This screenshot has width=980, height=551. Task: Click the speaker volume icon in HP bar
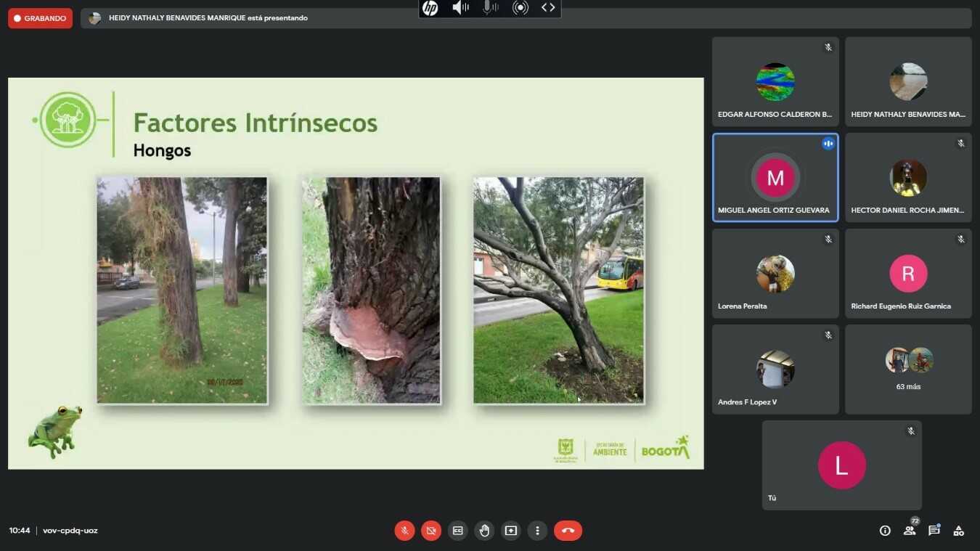(x=460, y=8)
